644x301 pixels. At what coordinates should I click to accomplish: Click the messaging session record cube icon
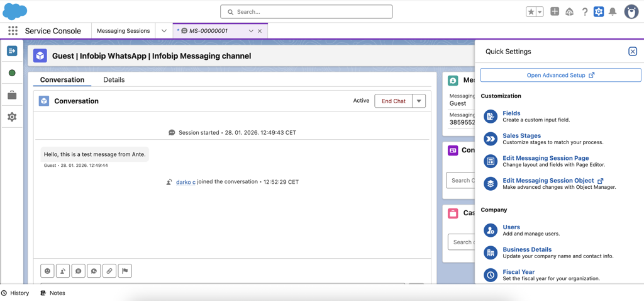[40, 55]
